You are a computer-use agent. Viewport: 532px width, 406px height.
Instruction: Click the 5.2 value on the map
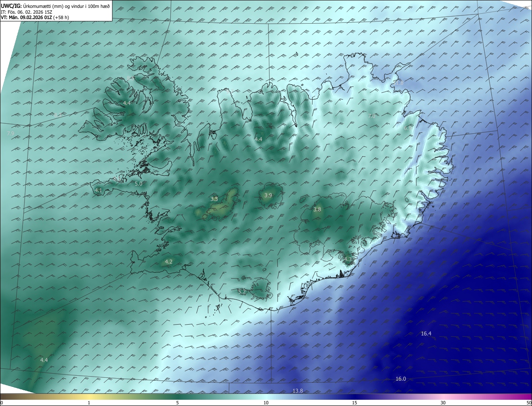pos(242,292)
